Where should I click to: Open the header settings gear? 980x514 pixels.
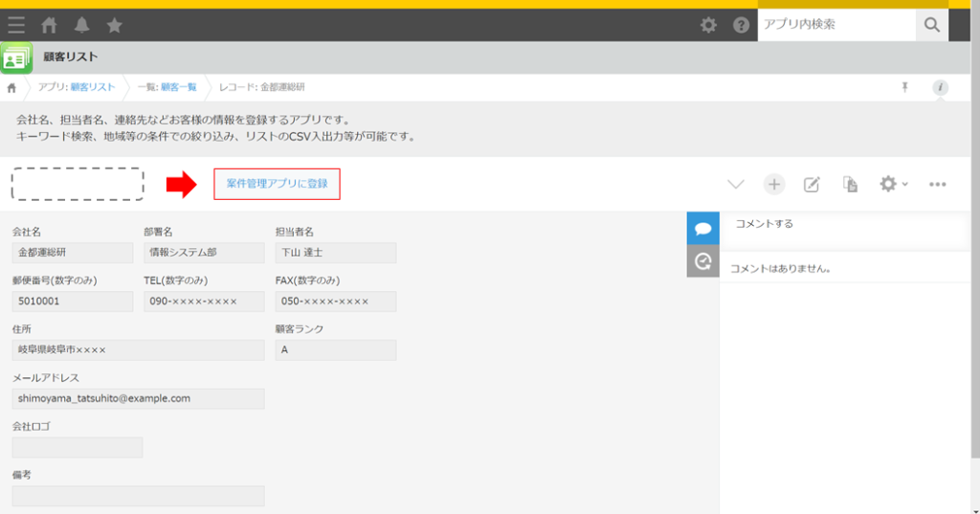click(x=708, y=25)
